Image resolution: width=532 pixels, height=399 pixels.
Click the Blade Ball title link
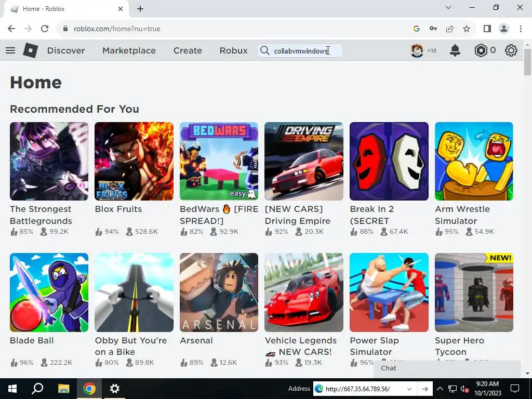click(x=32, y=340)
